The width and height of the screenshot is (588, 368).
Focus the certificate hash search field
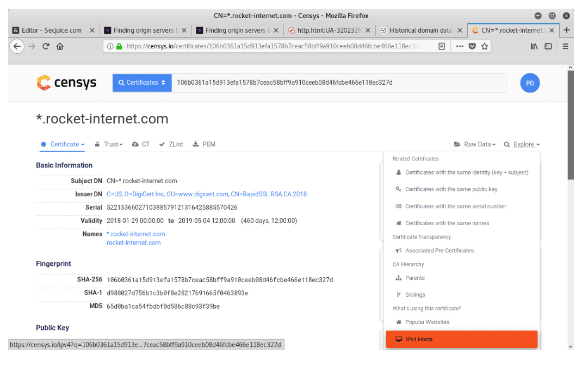[x=339, y=83]
